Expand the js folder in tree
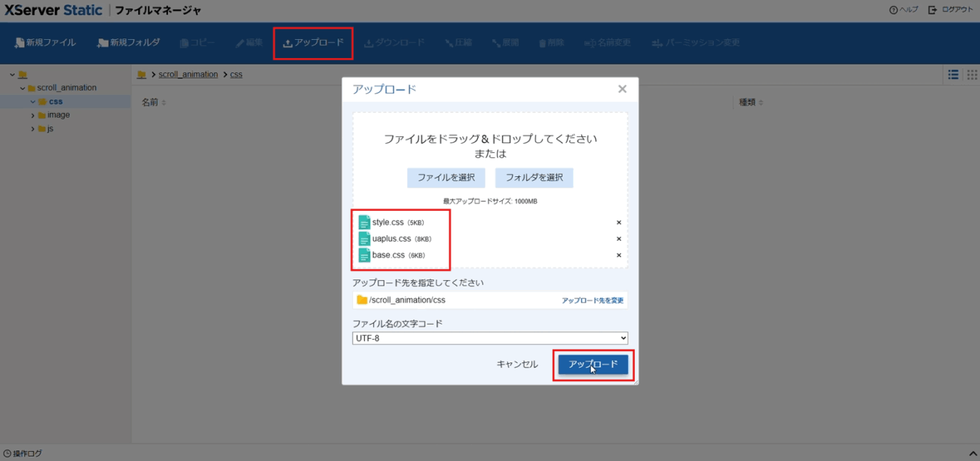The width and height of the screenshot is (980, 461). 33,129
